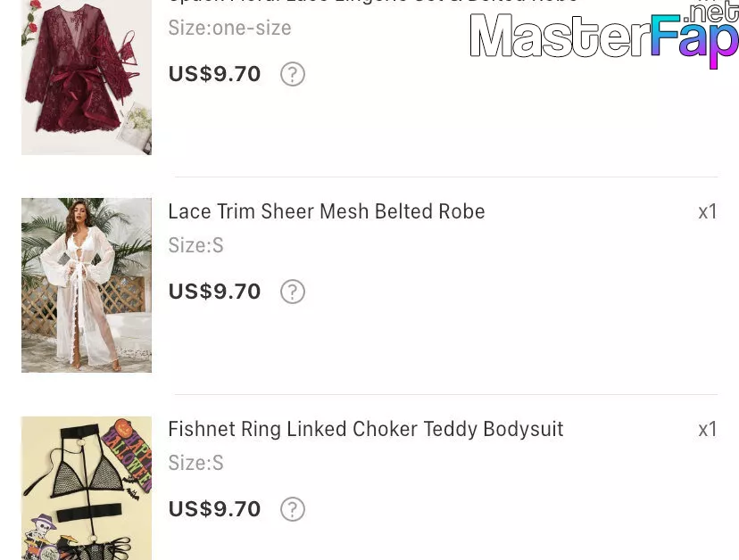Viewport: 739px width, 560px height.
Task: Select Size:S under the Lace Trim robe
Action: click(x=195, y=245)
